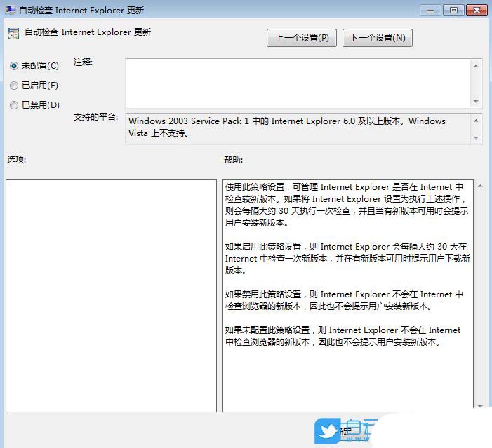Click the 支持的平台 label

click(95, 117)
